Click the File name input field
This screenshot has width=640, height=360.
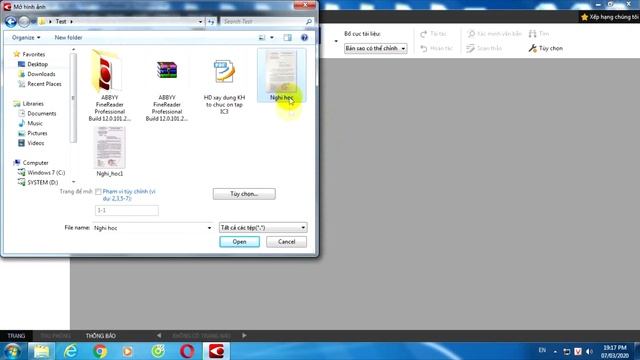tap(149, 228)
